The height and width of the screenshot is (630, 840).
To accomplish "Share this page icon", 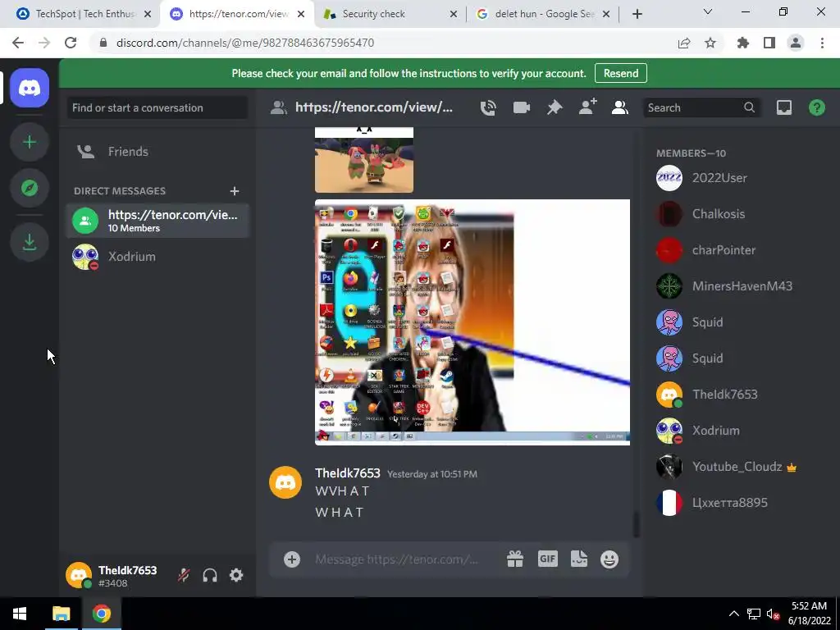I will click(684, 43).
